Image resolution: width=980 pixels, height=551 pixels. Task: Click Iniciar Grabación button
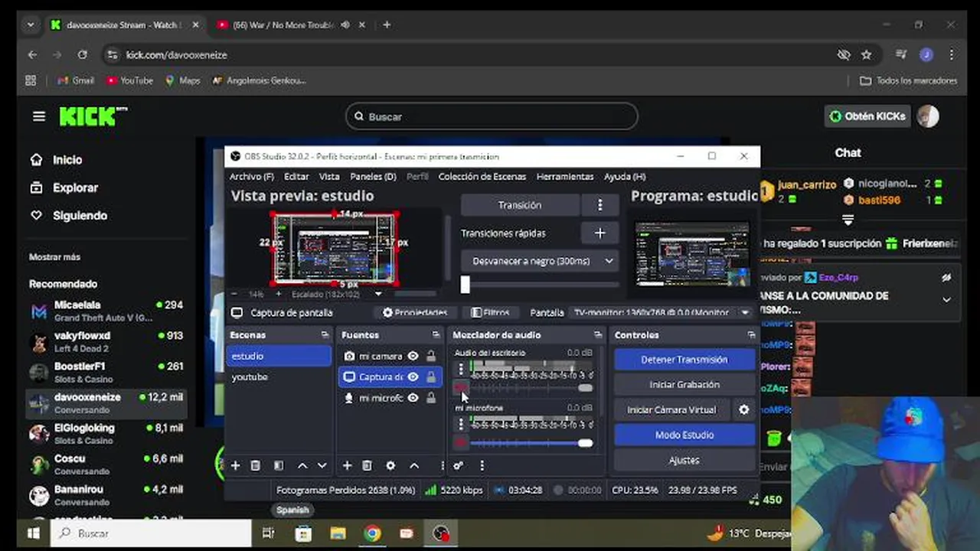click(x=684, y=384)
